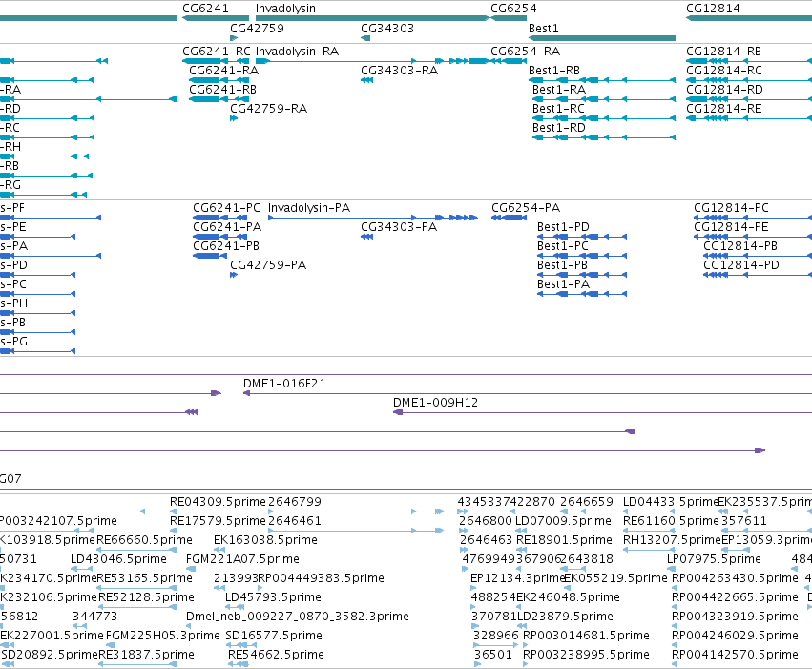The height and width of the screenshot is (669, 812).
Task: Click the CG12814 gene label
Action: pos(713,9)
